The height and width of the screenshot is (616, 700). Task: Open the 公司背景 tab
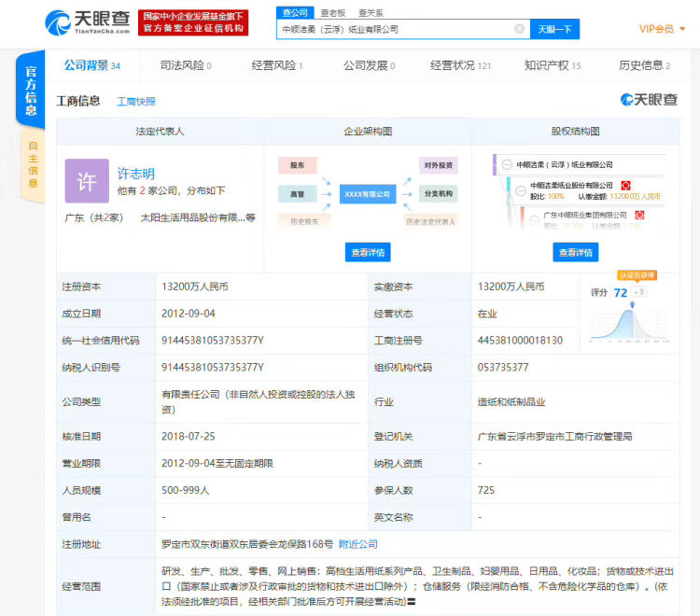tap(92, 65)
